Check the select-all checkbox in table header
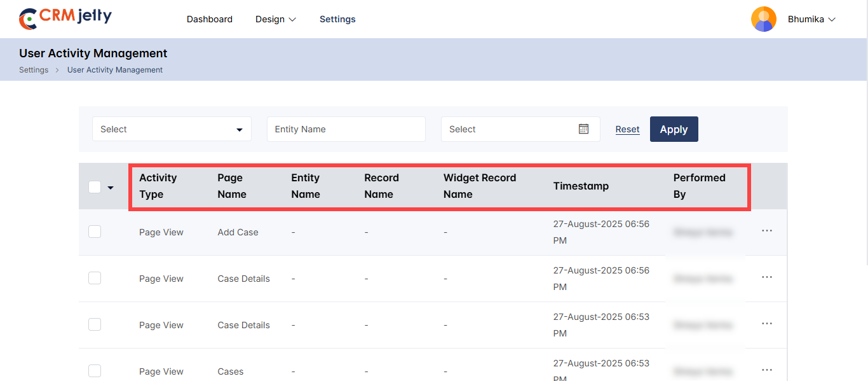 tap(95, 187)
